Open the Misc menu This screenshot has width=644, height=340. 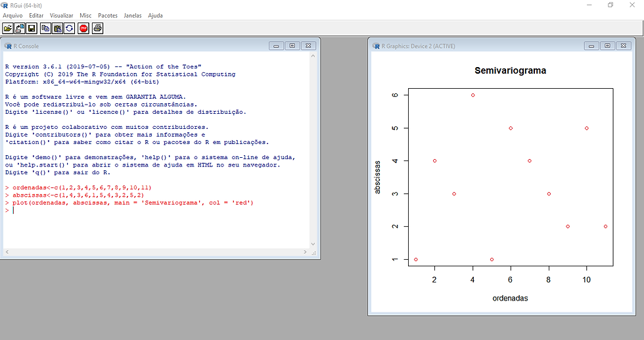pos(85,16)
